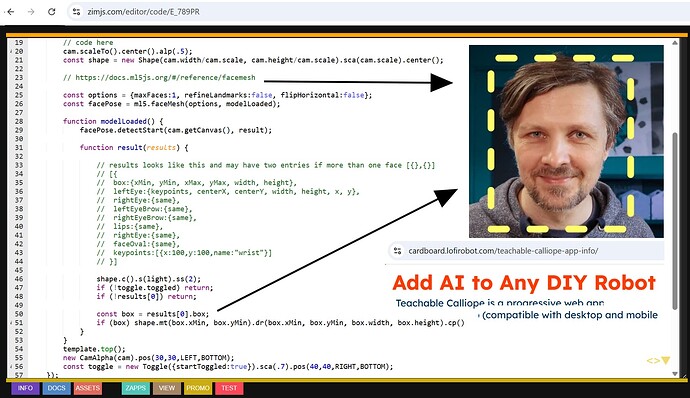The image size is (690, 398).
Task: Open the ASSETS button
Action: click(x=88, y=388)
